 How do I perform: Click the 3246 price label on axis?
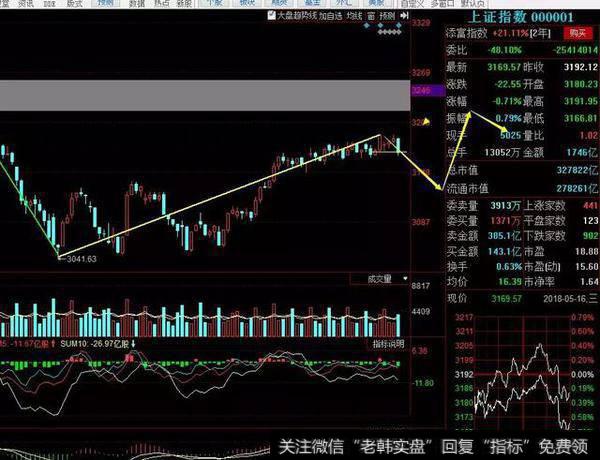(423, 89)
